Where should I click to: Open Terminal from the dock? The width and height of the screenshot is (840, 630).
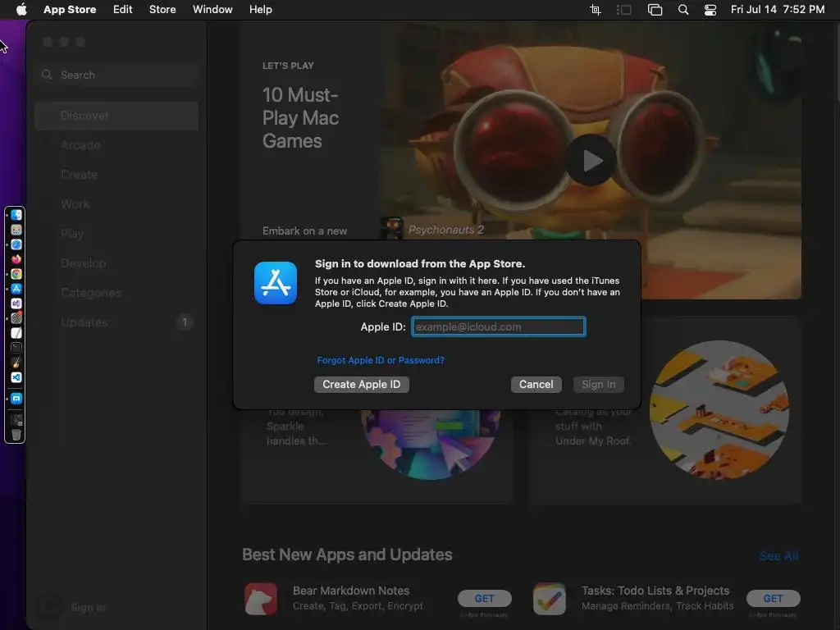(16, 348)
